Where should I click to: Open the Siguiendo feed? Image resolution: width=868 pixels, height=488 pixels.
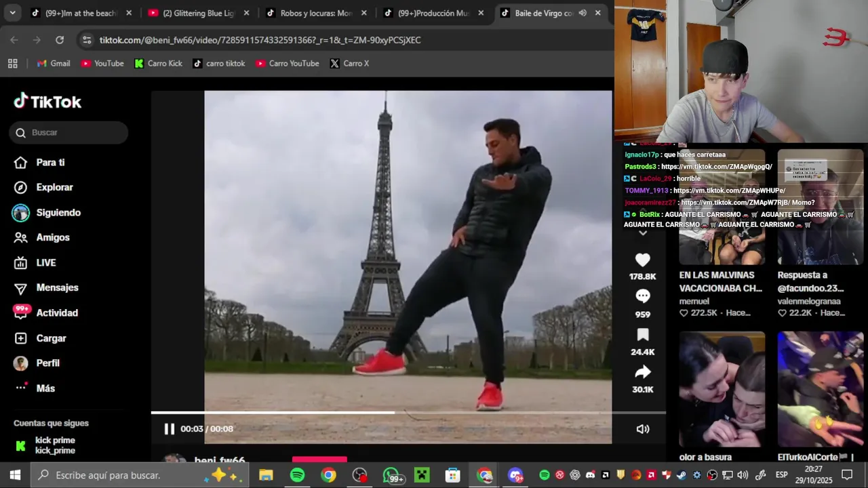click(x=47, y=213)
